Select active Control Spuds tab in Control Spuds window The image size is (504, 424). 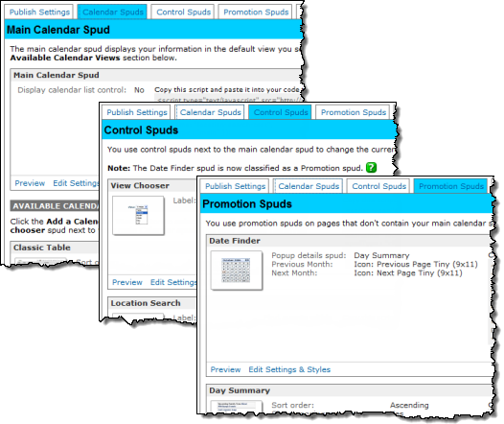click(x=281, y=112)
